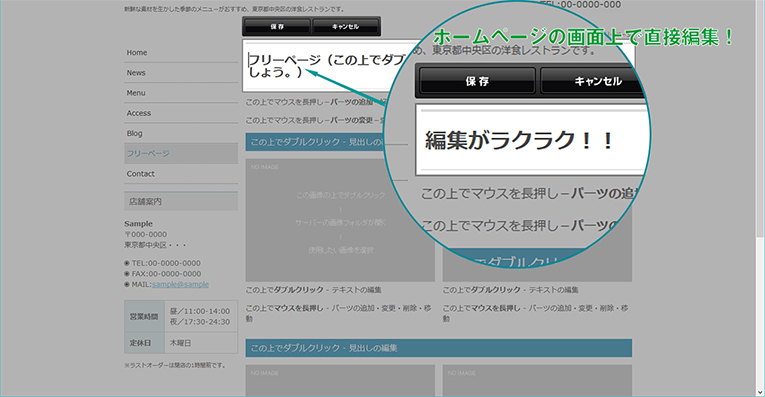The width and height of the screenshot is (765, 397).
Task: Click the left column パーツの追加・変更・削除・移動 text
Action: [339, 313]
